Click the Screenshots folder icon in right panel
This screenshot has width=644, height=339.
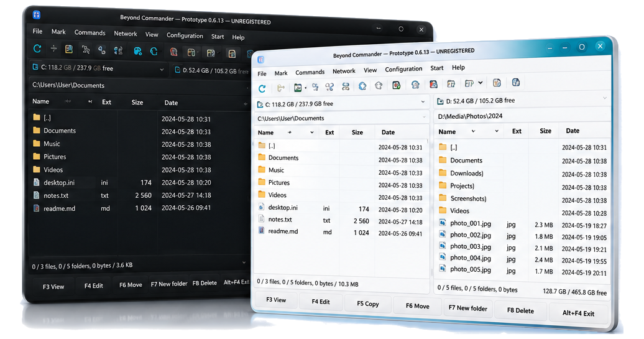443,198
